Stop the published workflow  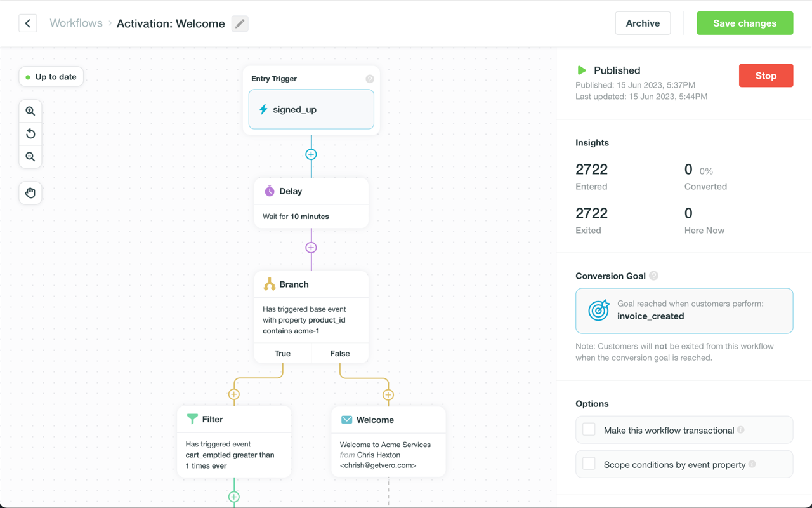(766, 76)
